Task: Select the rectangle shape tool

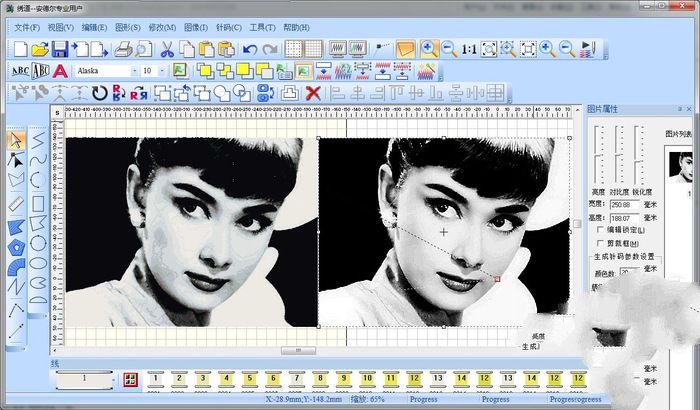Action: click(38, 203)
